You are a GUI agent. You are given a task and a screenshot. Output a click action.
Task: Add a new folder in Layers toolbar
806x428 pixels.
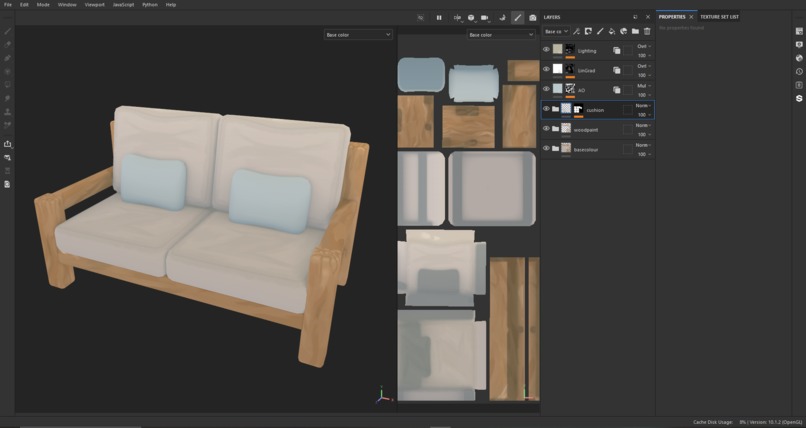[635, 31]
